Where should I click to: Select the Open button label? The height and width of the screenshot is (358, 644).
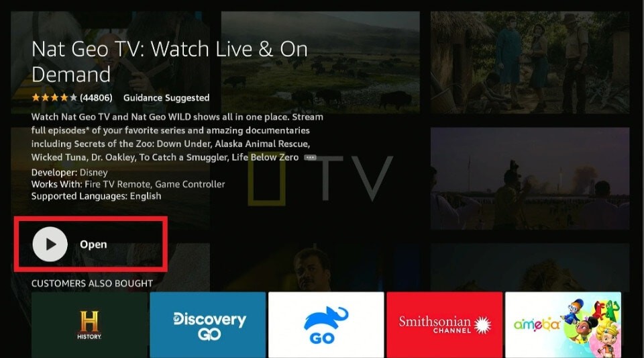tap(93, 244)
